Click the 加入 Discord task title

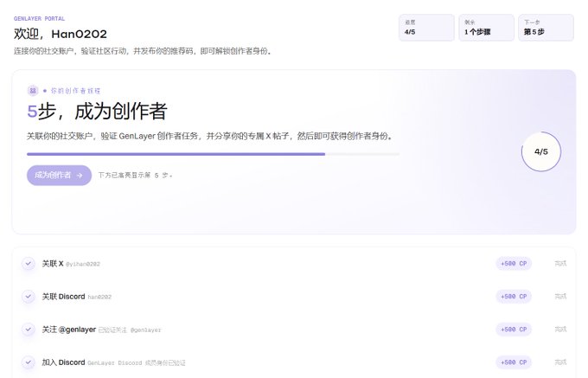pyautogui.click(x=63, y=362)
